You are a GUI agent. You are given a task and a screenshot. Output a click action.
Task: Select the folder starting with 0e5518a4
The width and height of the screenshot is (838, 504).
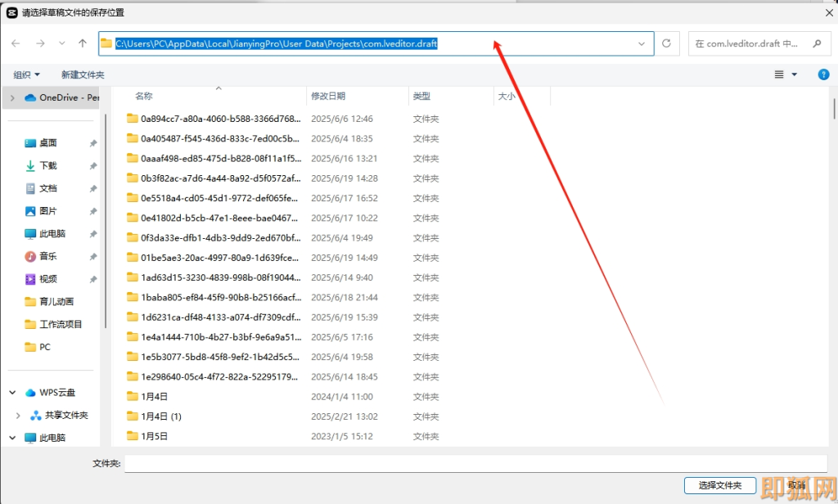(x=213, y=198)
